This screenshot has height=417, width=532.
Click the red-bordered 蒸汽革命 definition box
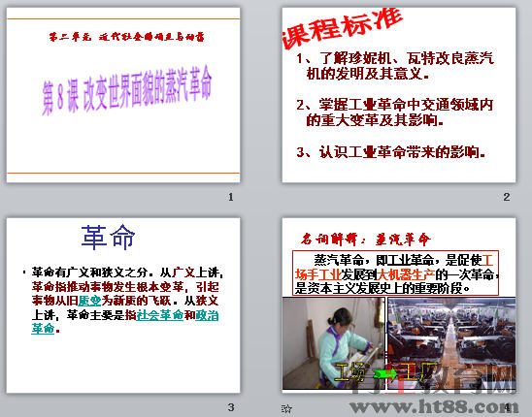[395, 273]
